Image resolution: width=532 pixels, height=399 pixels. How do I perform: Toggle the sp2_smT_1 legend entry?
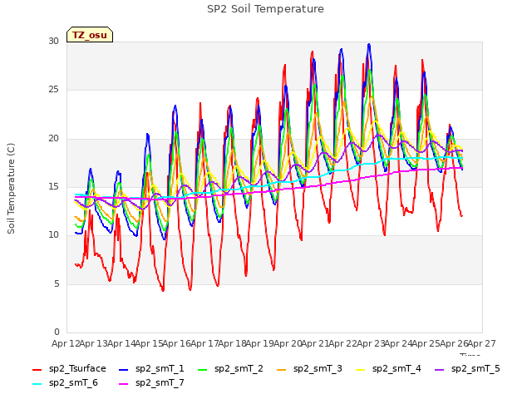tap(151, 369)
